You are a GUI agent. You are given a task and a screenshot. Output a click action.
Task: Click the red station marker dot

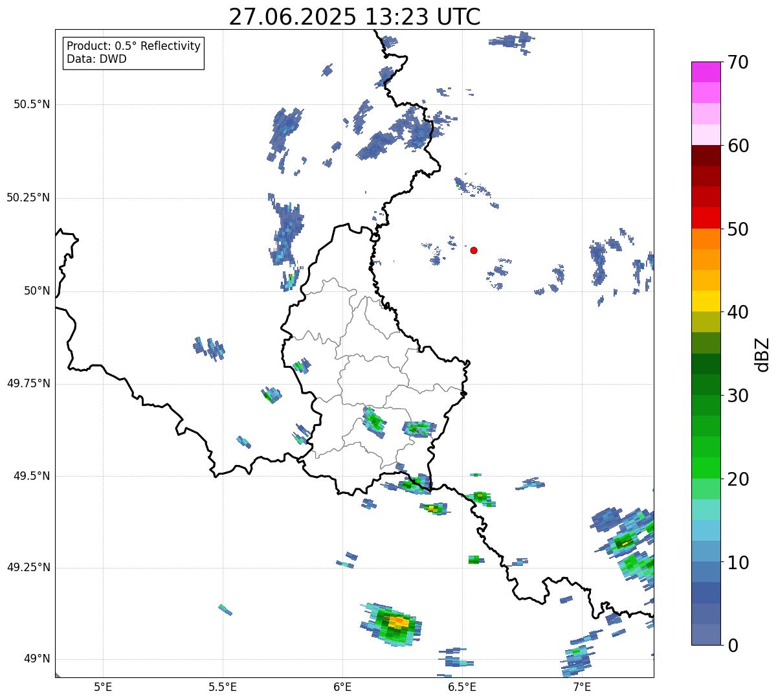click(x=474, y=250)
